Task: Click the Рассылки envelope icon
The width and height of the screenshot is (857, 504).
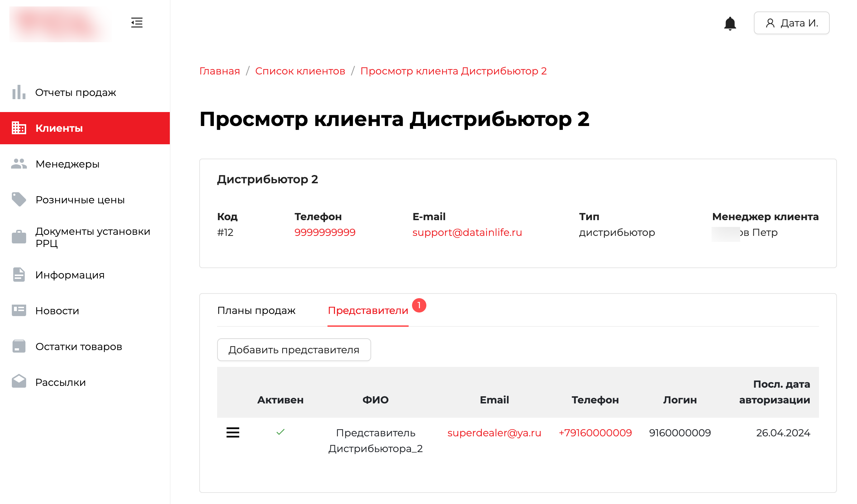Action: (19, 382)
